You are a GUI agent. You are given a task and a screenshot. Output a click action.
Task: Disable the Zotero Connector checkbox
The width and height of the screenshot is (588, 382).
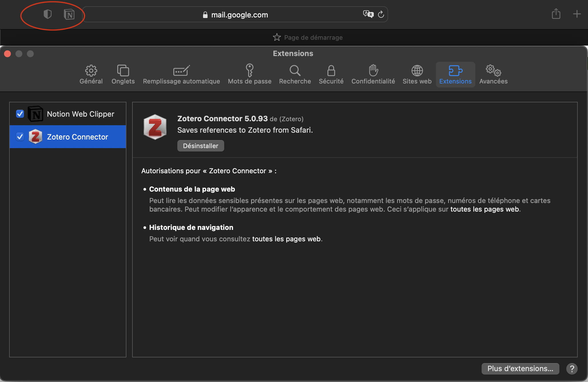click(x=20, y=137)
